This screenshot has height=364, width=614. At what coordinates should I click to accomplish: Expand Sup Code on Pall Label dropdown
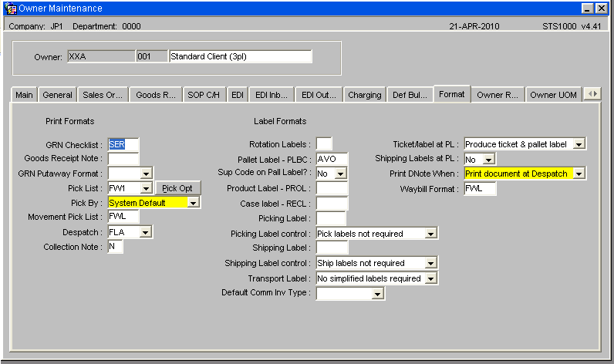(x=341, y=174)
